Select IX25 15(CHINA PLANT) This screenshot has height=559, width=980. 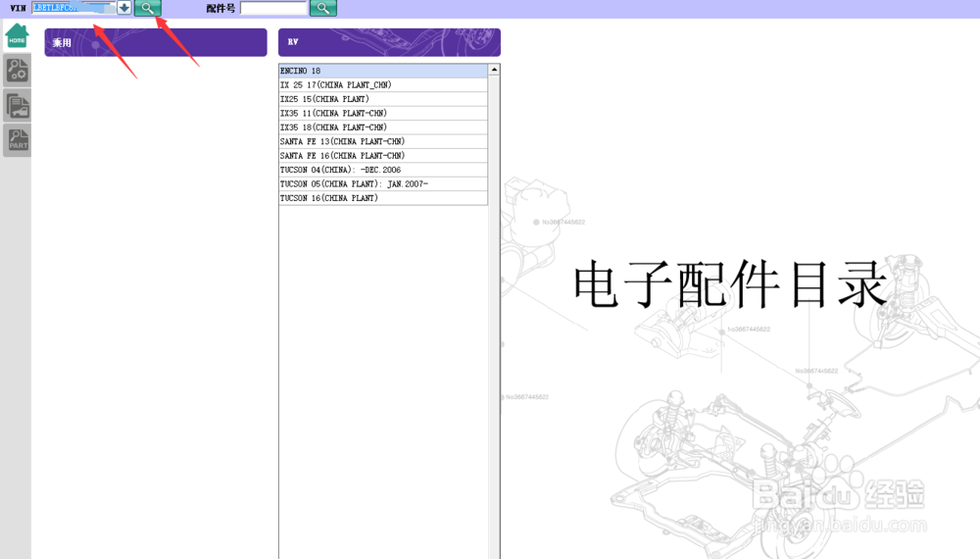pos(383,99)
